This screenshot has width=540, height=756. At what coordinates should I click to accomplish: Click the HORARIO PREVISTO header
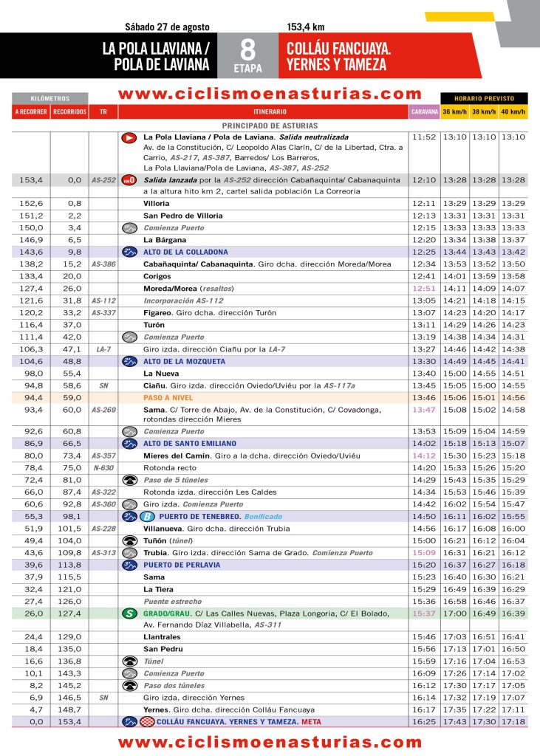coord(484,98)
